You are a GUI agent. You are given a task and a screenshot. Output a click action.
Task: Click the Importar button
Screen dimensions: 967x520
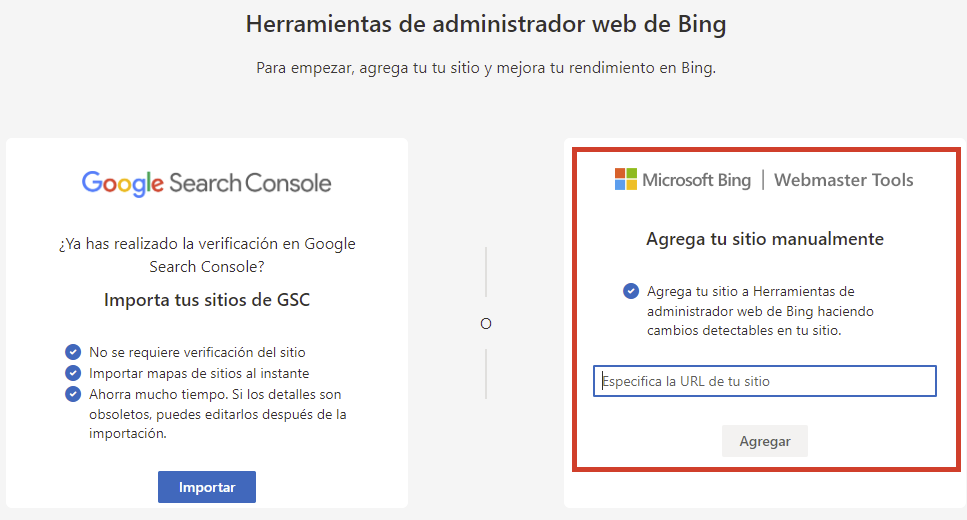(x=207, y=487)
